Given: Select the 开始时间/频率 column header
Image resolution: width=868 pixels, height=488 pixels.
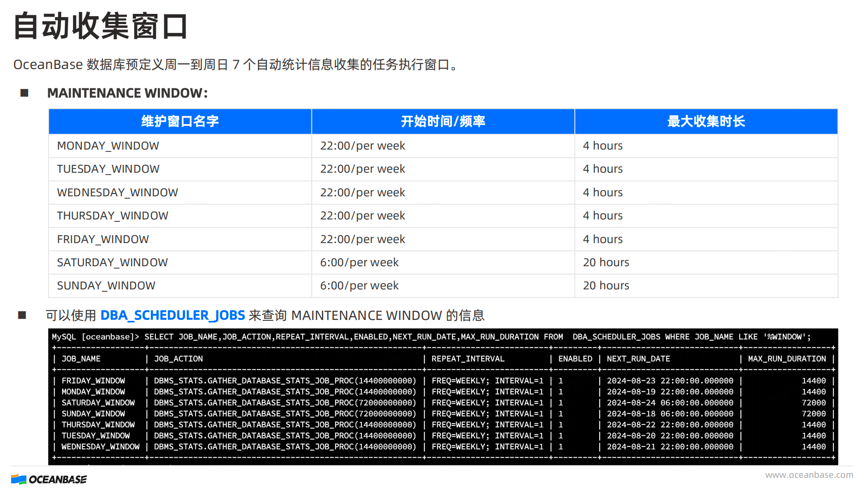Looking at the screenshot, I should tap(443, 121).
